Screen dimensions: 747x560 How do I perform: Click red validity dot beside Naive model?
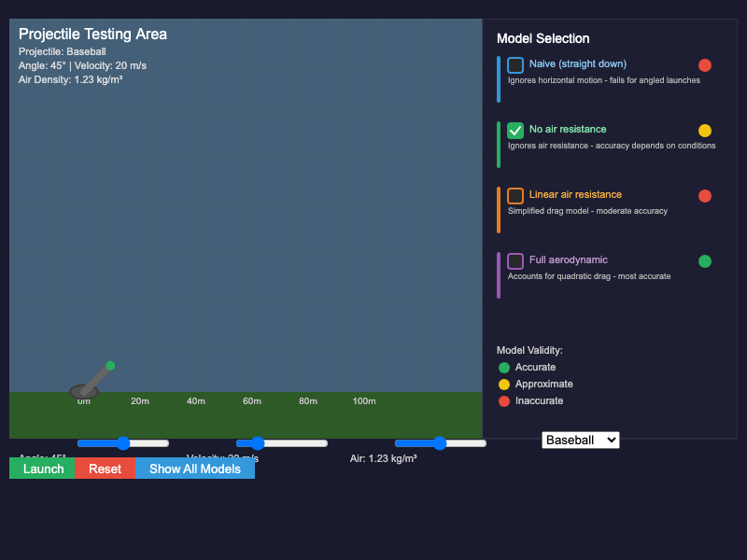[705, 65]
